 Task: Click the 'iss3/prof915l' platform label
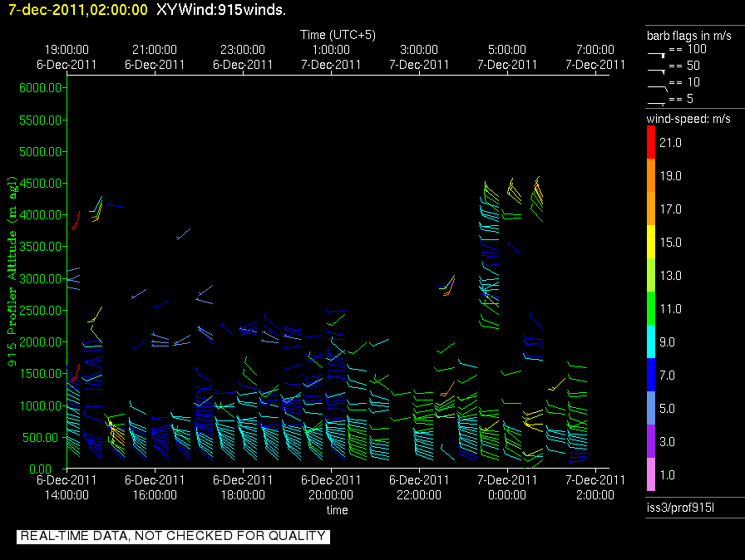point(680,508)
